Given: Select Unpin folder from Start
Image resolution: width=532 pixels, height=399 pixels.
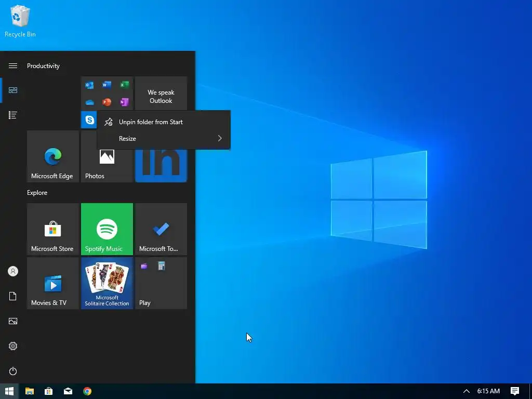Looking at the screenshot, I should pyautogui.click(x=164, y=122).
